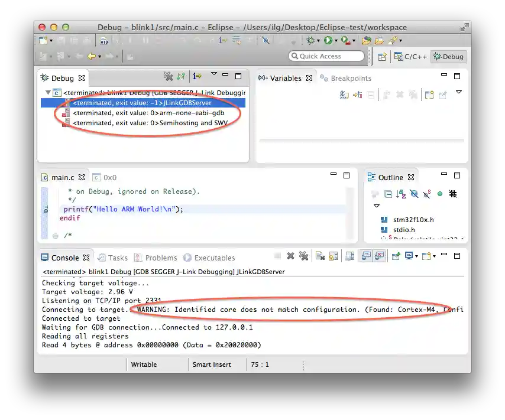Open the Debug view menu dropdown triangle
Image resolution: width=505 pixels, height=420 pixels.
point(213,74)
